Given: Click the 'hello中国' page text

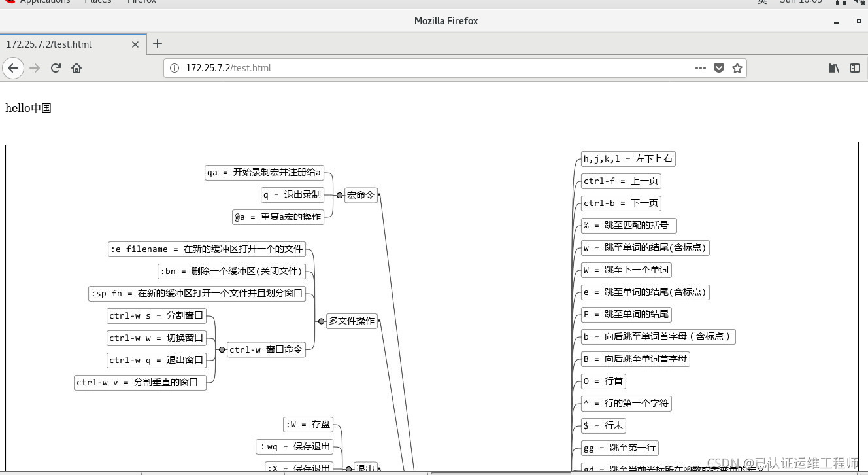Looking at the screenshot, I should click(28, 109).
